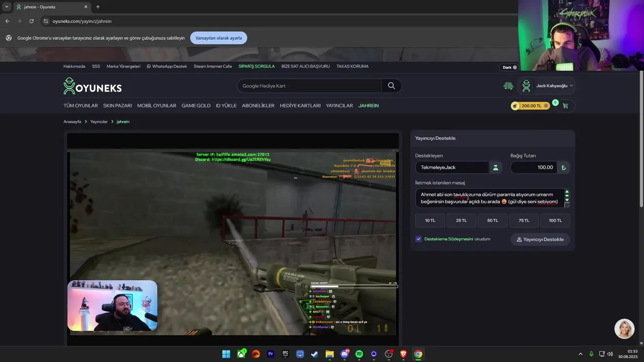Image resolution: width=644 pixels, height=362 pixels.
Task: Go back with the browser back arrow
Action: coord(7,21)
